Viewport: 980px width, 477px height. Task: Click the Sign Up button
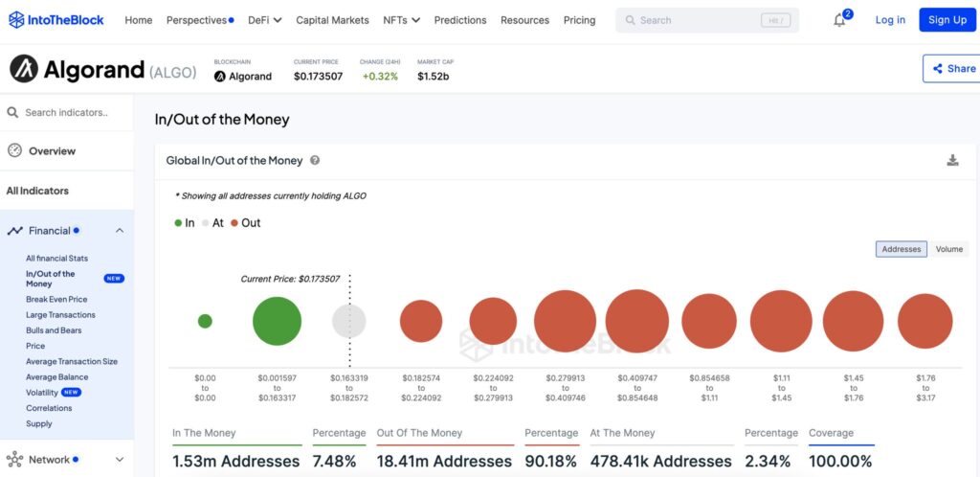(x=947, y=20)
